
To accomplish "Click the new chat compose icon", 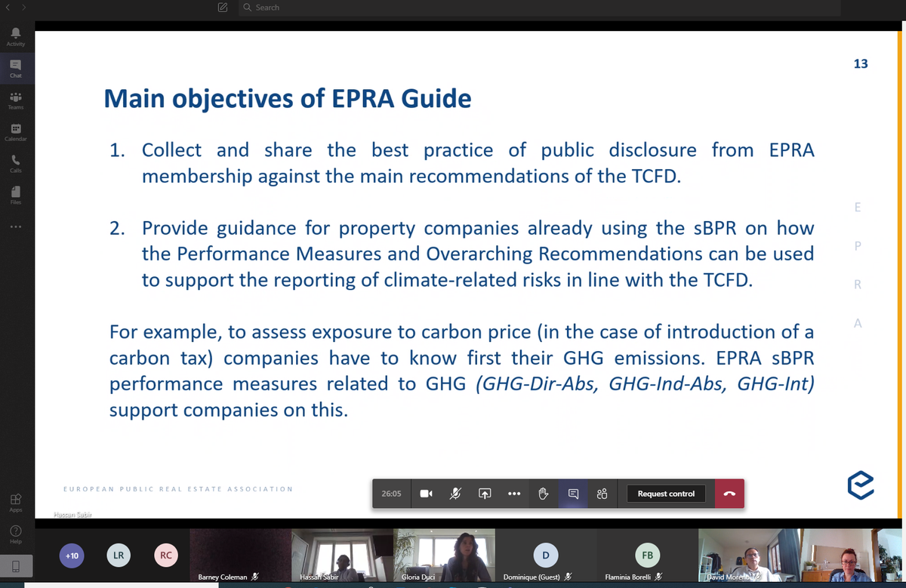I will pos(222,8).
